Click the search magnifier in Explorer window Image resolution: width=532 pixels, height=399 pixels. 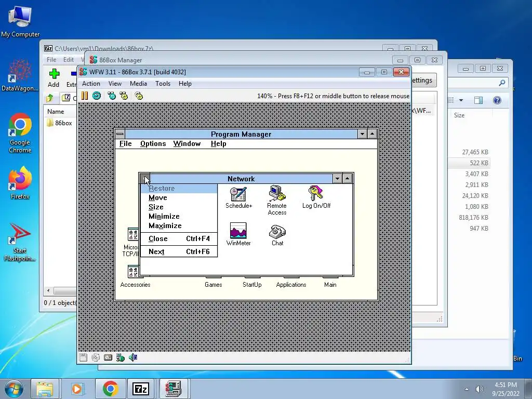click(x=502, y=83)
